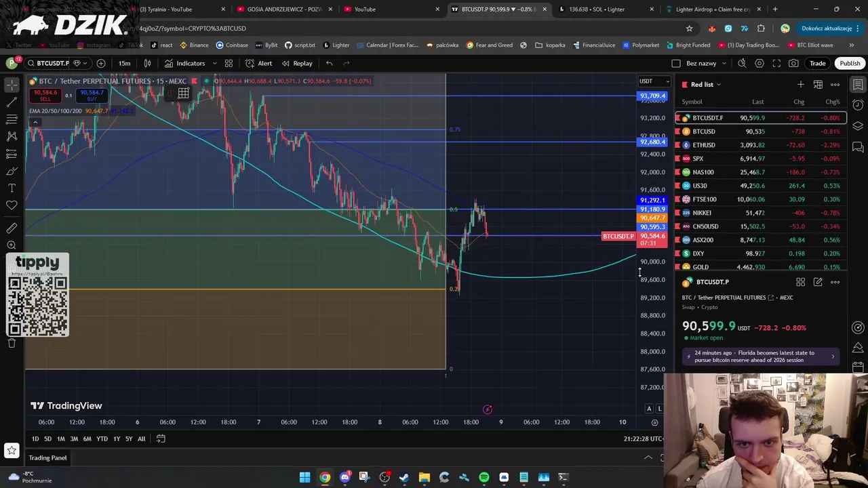Expand the Trading Panel with up arrow

[648, 457]
